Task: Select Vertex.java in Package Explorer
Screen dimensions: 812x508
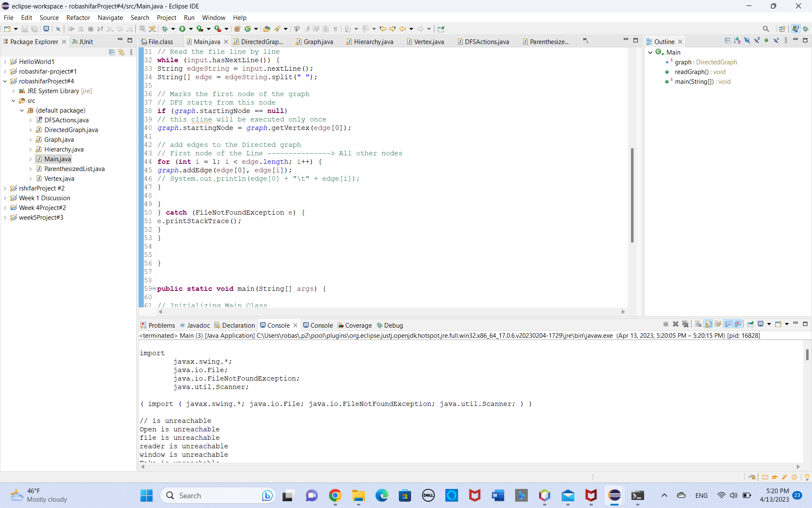Action: [x=59, y=179]
